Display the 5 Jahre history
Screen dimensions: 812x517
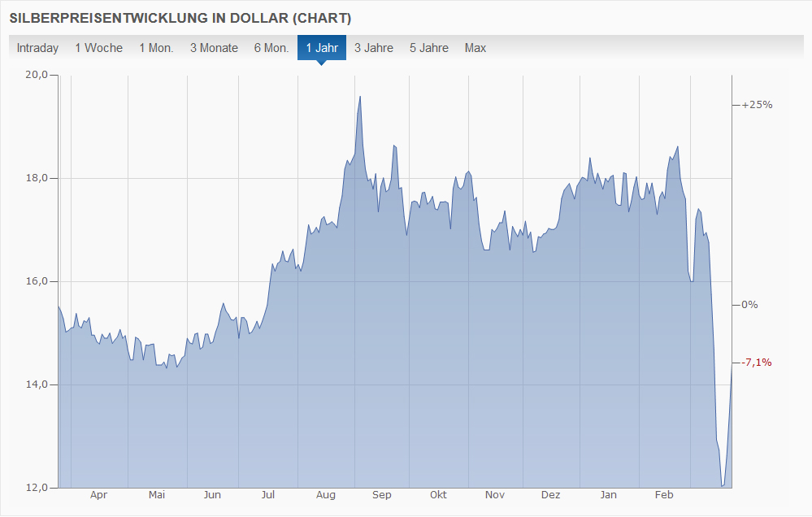pyautogui.click(x=428, y=48)
